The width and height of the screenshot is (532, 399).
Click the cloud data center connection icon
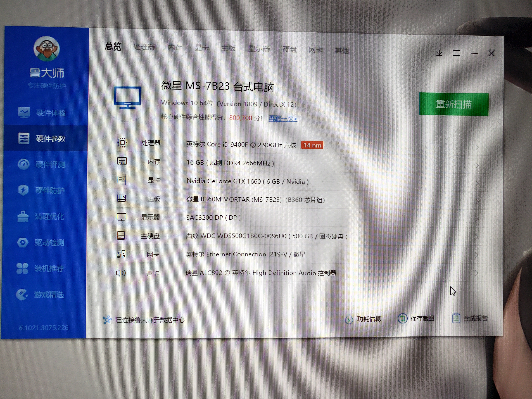pyautogui.click(x=107, y=320)
